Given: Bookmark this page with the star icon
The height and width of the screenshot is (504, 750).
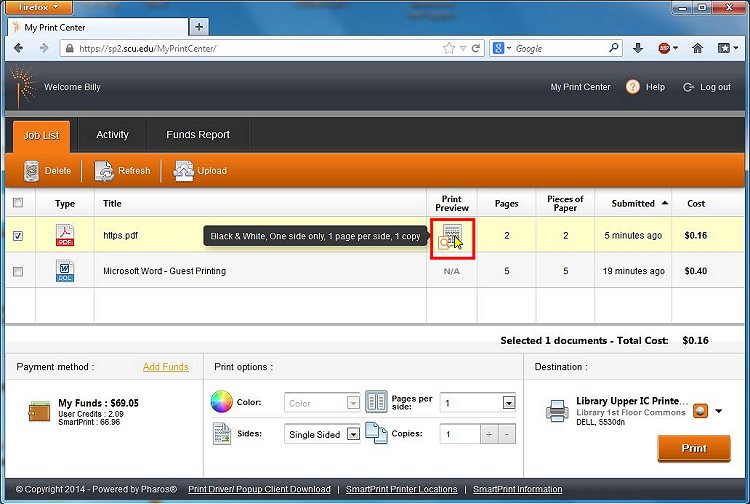Looking at the screenshot, I should click(449, 48).
